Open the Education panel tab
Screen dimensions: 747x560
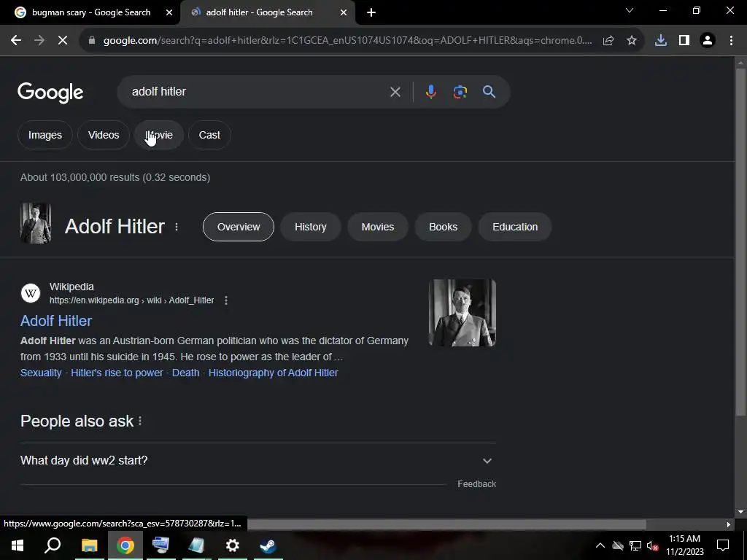coord(515,227)
